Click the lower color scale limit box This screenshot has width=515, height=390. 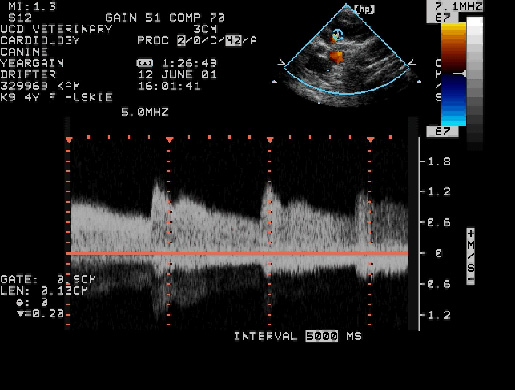pyautogui.click(x=443, y=131)
